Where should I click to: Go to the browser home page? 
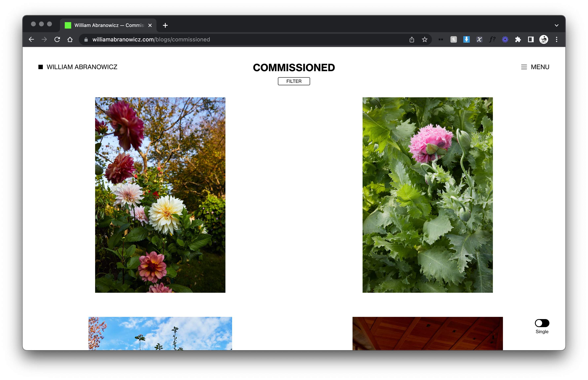pos(70,39)
